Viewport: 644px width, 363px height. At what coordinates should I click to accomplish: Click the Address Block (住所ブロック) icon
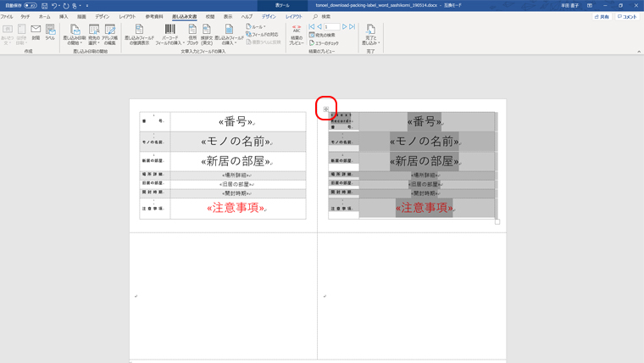192,33
